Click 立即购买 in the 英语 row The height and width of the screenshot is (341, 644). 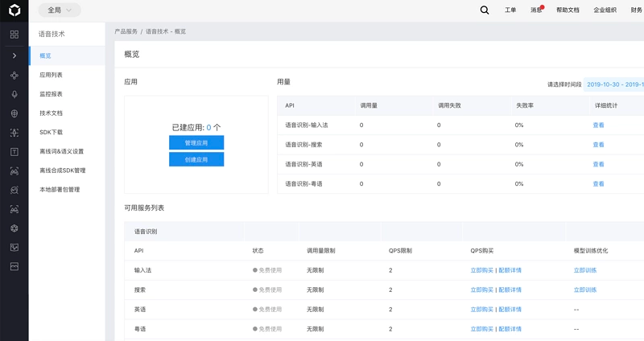click(x=481, y=310)
